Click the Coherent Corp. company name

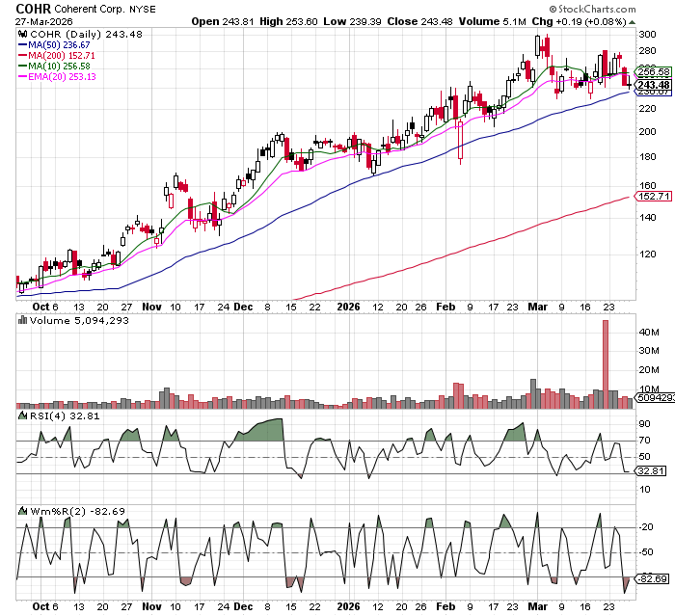91,9
